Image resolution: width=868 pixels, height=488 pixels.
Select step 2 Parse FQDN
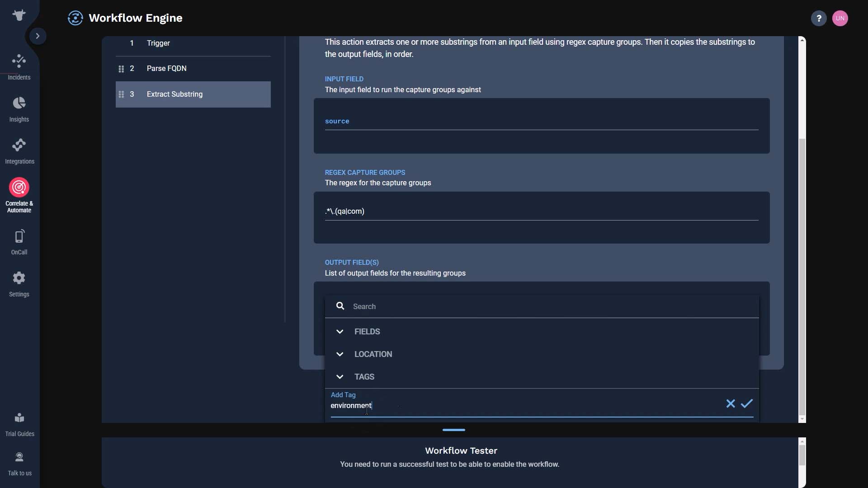click(193, 69)
